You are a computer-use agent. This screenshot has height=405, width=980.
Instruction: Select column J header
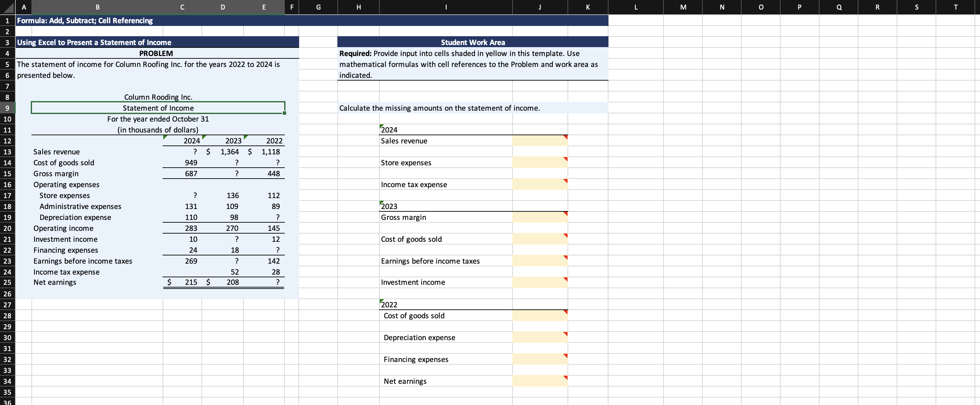tap(540, 7)
